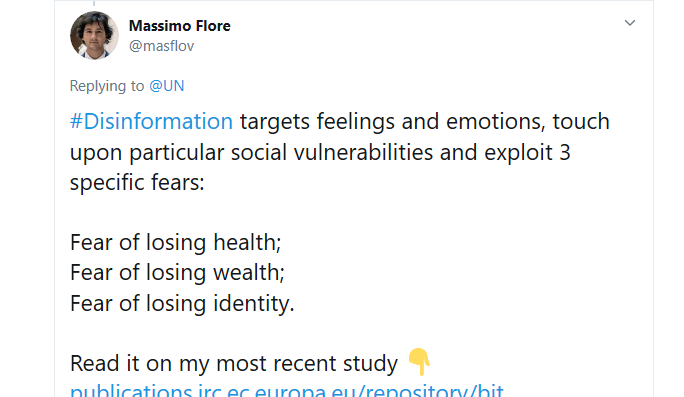
Task: Open the @UN mention link
Action: pyautogui.click(x=167, y=86)
